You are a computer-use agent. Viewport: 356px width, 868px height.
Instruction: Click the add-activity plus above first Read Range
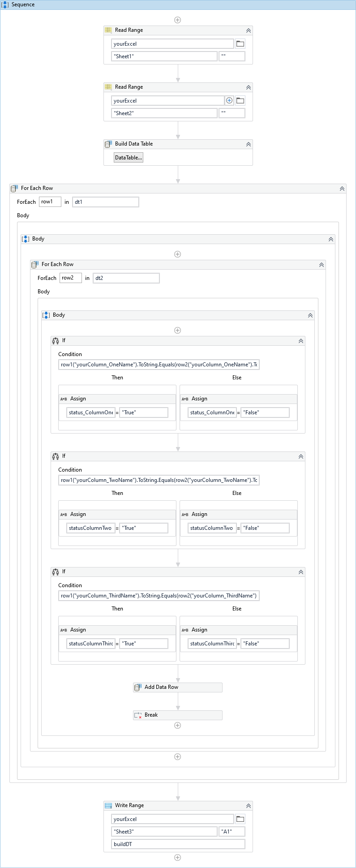[x=178, y=20]
